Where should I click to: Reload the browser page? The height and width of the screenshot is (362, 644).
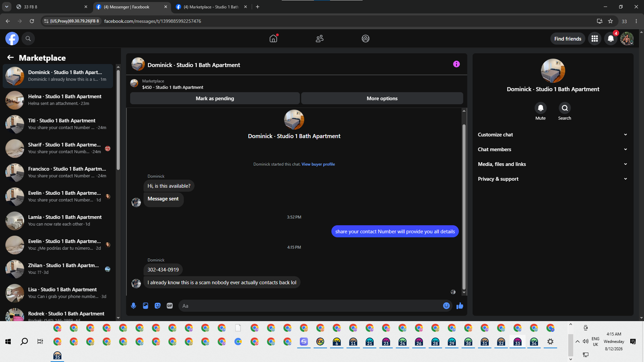tap(32, 21)
